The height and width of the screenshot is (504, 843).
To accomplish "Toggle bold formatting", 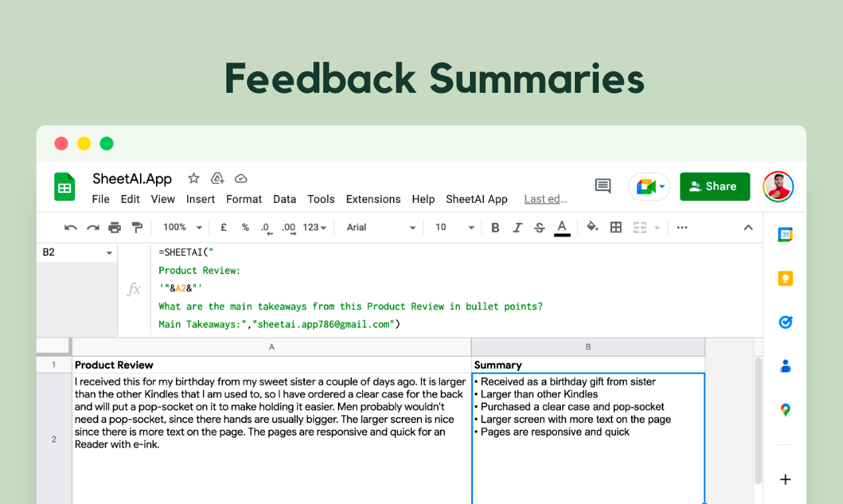I will point(495,227).
